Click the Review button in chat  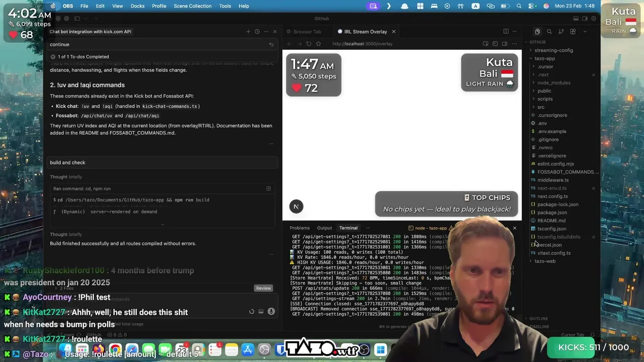point(264,288)
